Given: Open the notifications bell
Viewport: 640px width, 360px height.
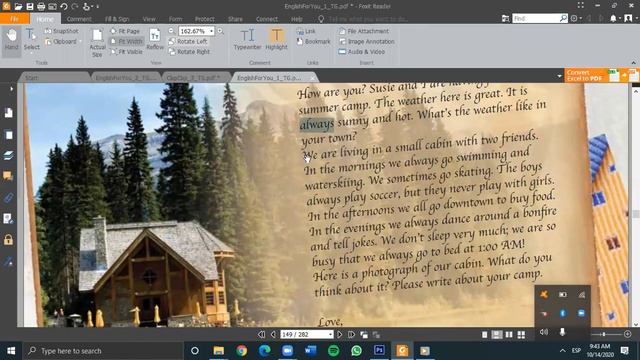Looking at the screenshot, I should coord(613,18).
